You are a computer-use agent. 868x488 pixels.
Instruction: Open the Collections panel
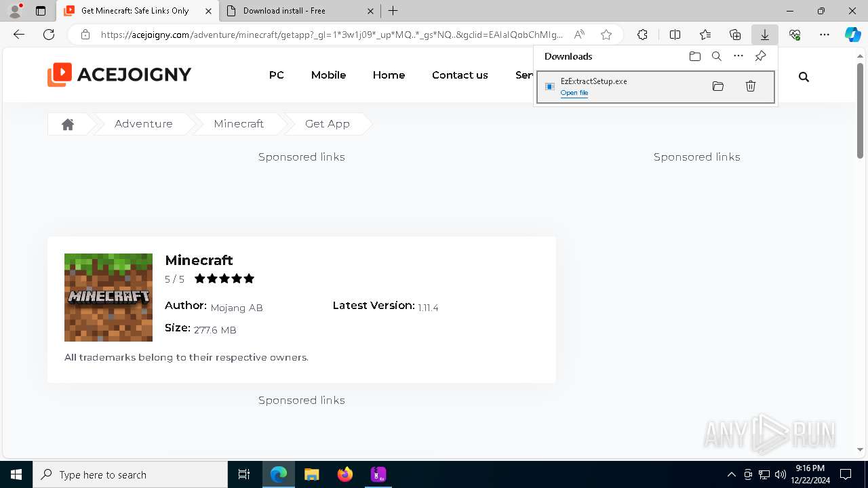[x=735, y=35]
